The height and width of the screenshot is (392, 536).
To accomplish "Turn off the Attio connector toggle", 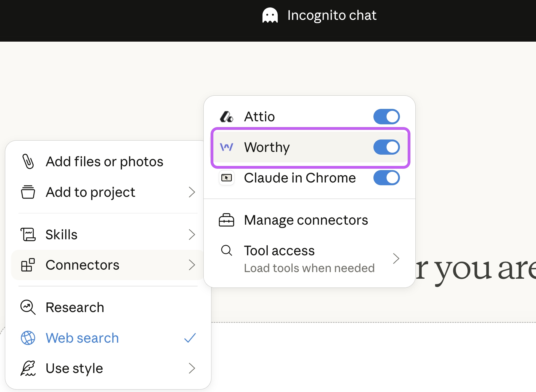I will [386, 117].
